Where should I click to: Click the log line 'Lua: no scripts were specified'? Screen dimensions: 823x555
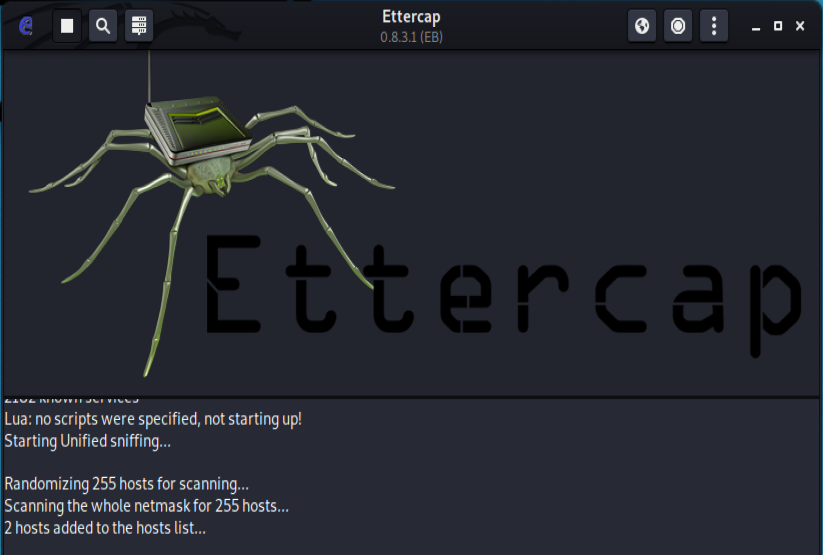pos(153,419)
